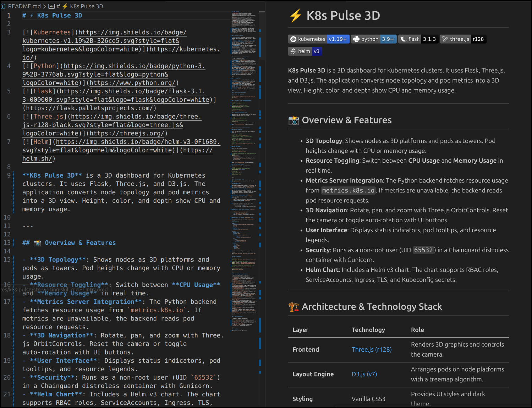Click the 'K8s Pulse 3D' title in the preview

pyautogui.click(x=343, y=16)
